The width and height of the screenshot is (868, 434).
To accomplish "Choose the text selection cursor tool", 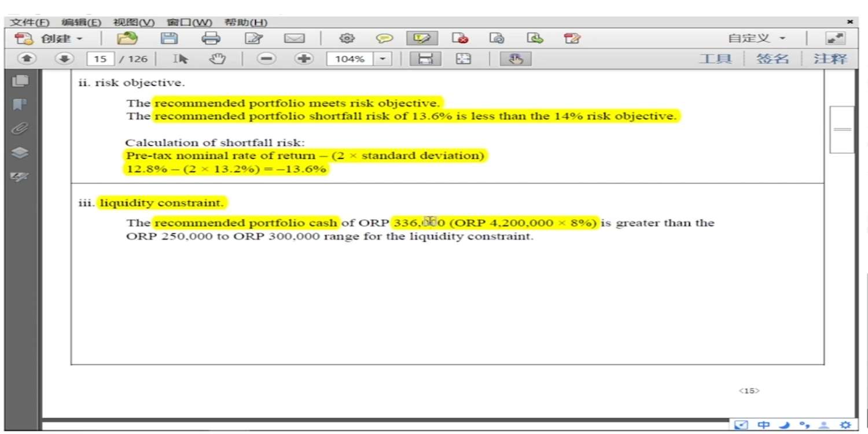I will tap(181, 58).
